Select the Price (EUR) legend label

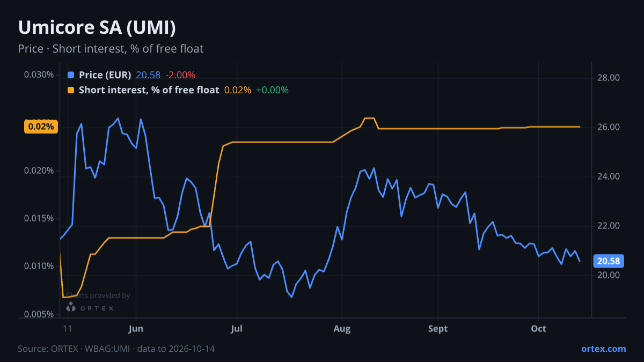105,75
